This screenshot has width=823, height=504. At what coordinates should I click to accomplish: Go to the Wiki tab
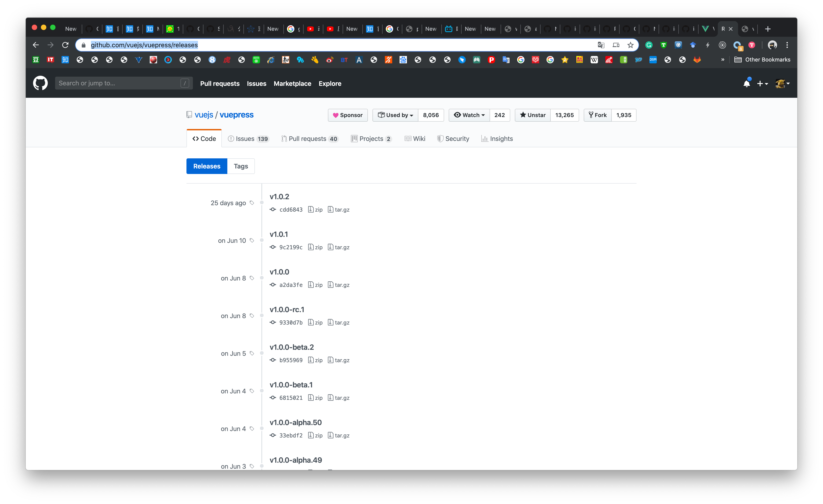coord(414,139)
